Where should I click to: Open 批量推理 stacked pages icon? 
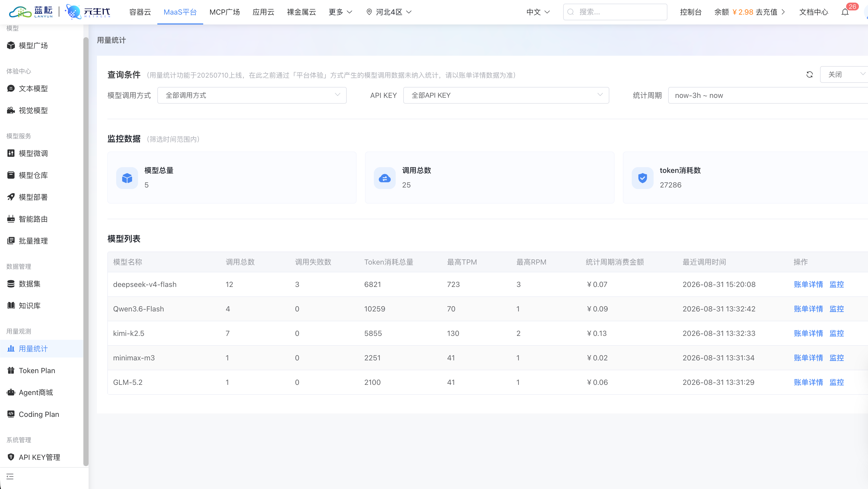click(x=11, y=241)
